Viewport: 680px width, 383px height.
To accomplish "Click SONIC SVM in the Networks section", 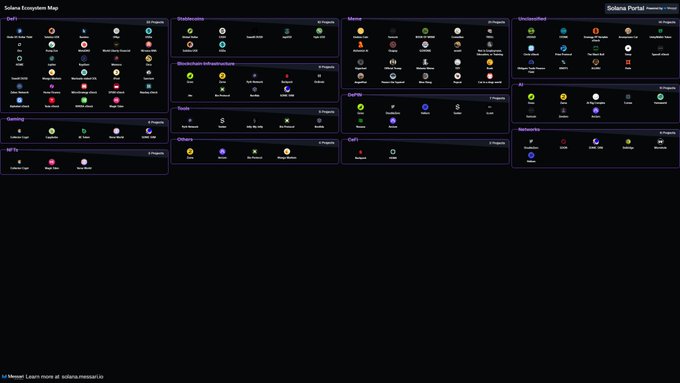I will point(595,141).
